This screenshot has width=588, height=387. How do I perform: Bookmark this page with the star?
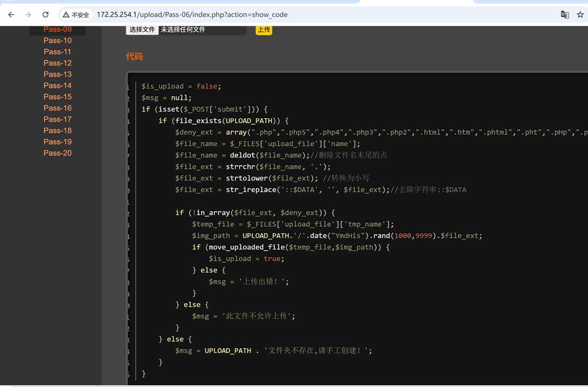coord(580,15)
